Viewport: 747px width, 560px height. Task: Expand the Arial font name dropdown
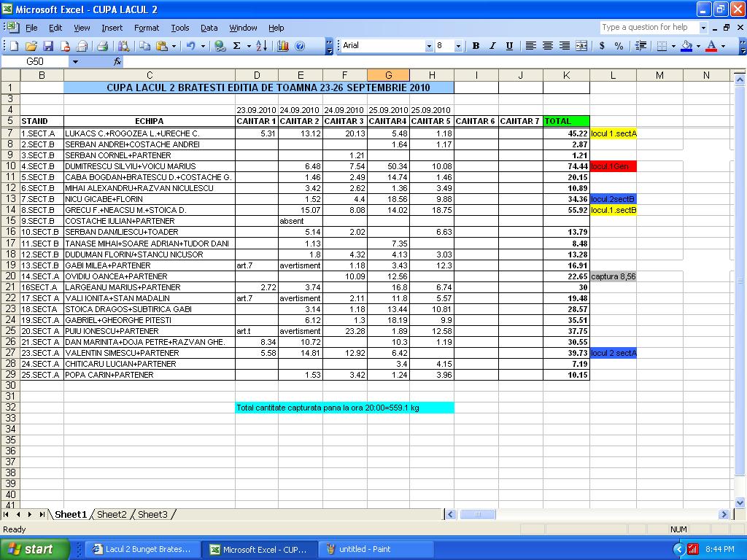[x=429, y=46]
